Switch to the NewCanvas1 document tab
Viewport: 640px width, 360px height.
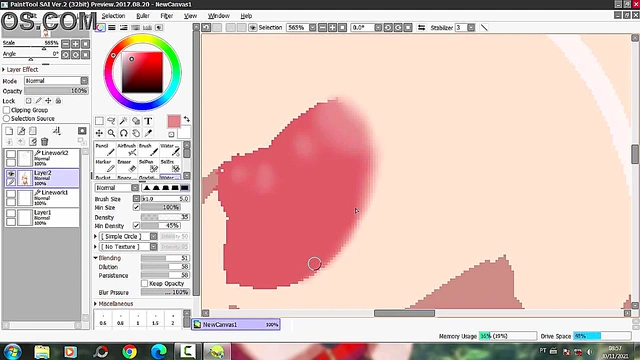(236, 324)
